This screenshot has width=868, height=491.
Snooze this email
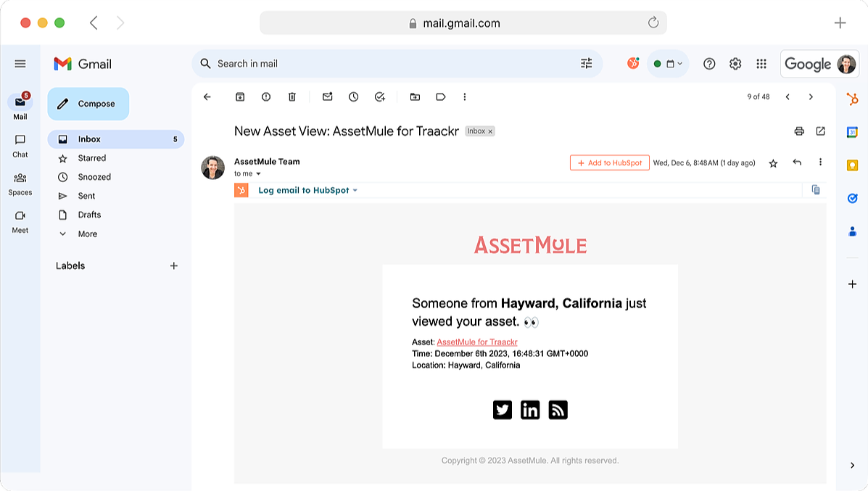coord(353,96)
